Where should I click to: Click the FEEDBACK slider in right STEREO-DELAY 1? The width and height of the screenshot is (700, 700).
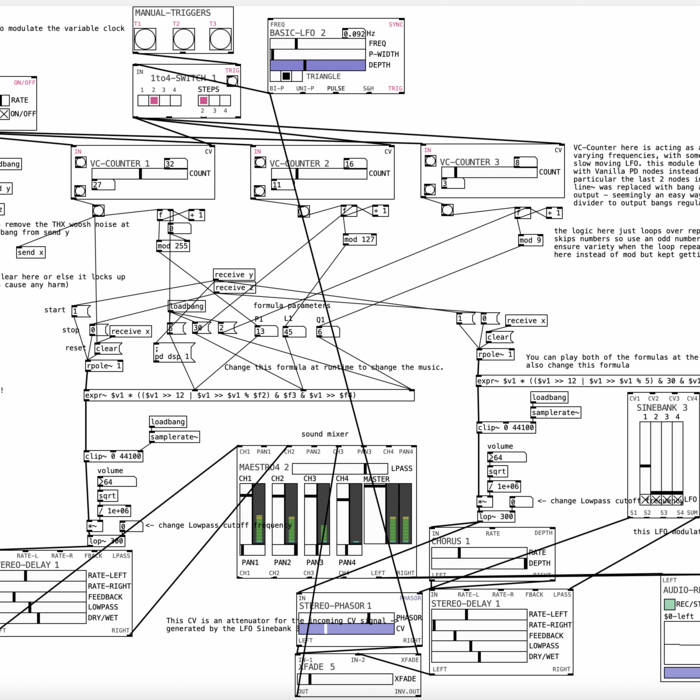click(x=478, y=635)
